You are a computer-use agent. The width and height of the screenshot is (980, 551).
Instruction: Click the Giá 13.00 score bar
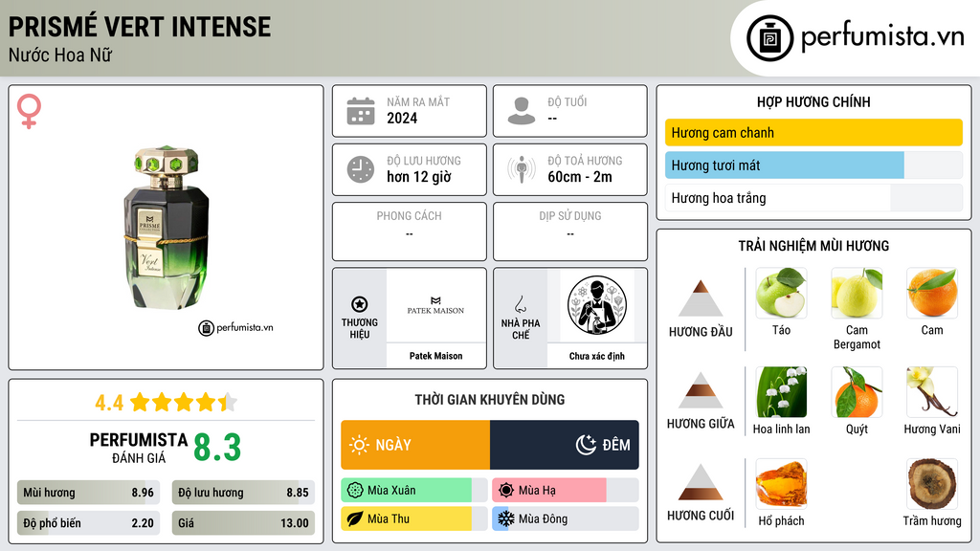243,523
